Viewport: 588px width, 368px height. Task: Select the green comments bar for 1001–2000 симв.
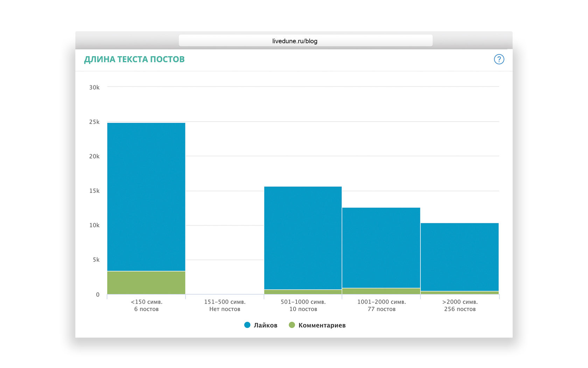click(x=381, y=291)
